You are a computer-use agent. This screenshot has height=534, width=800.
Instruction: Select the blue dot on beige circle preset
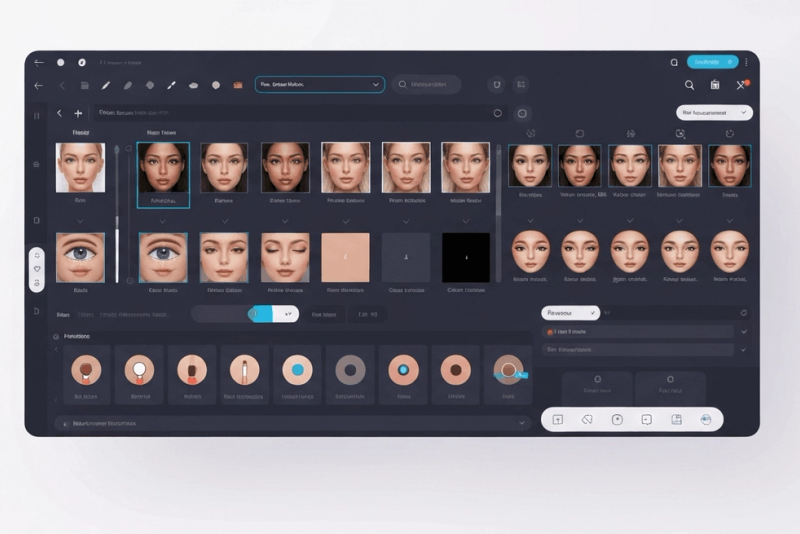pyautogui.click(x=297, y=370)
